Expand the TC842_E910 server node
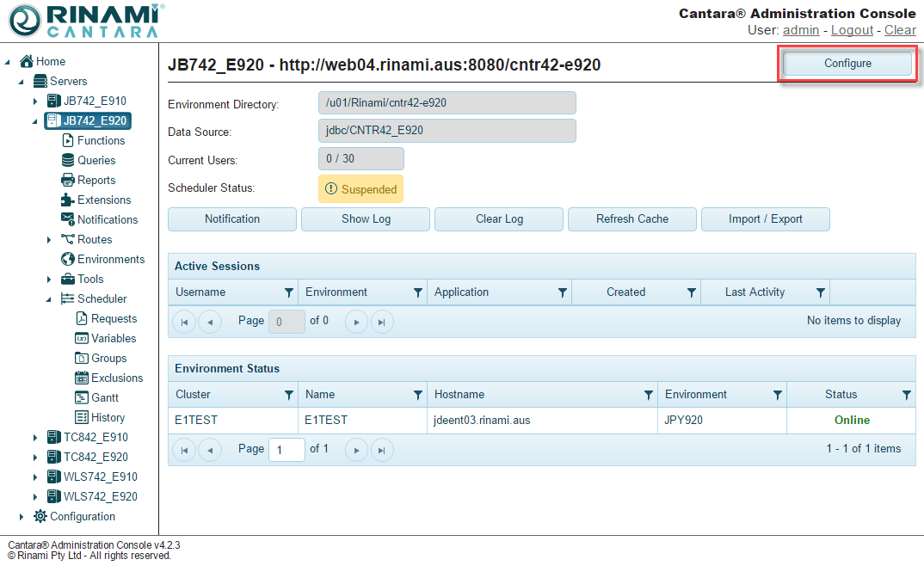This screenshot has width=924, height=578. point(35,437)
